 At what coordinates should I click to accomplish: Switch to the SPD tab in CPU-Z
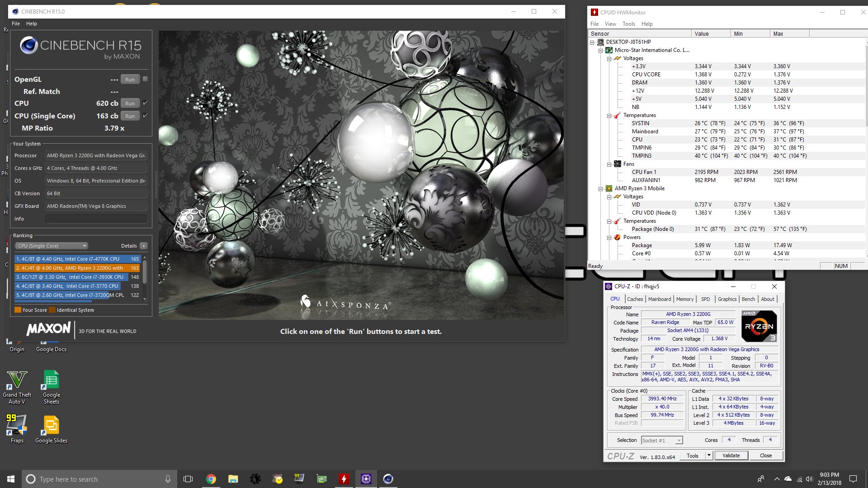[705, 299]
